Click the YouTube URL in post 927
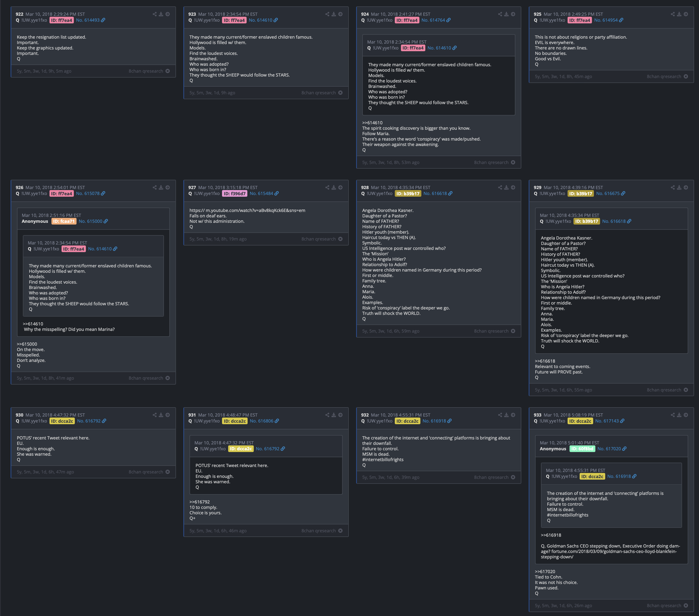The height and width of the screenshot is (616, 699). [x=247, y=210]
